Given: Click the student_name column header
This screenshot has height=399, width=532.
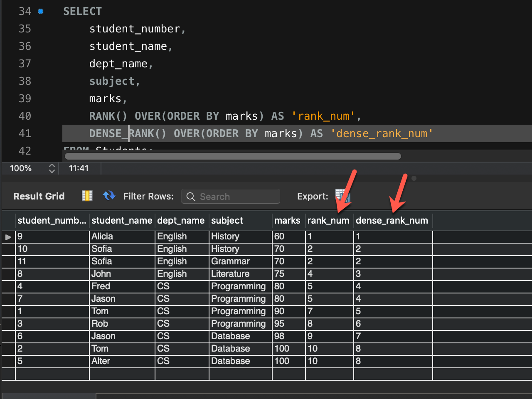Looking at the screenshot, I should coord(121,221).
